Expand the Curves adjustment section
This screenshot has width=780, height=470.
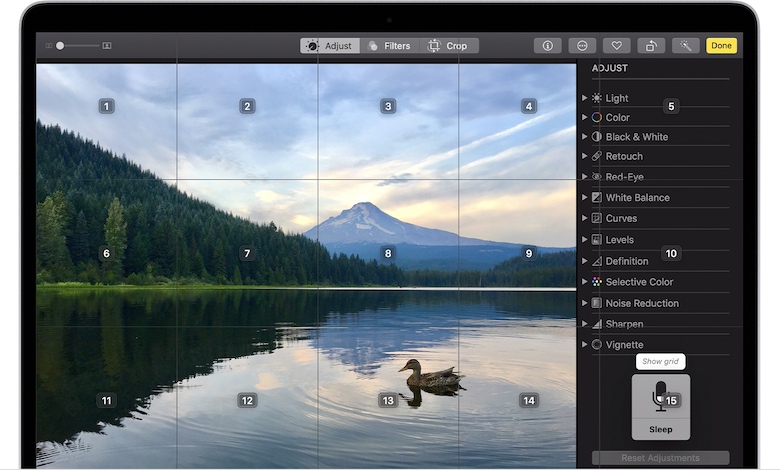(585, 218)
